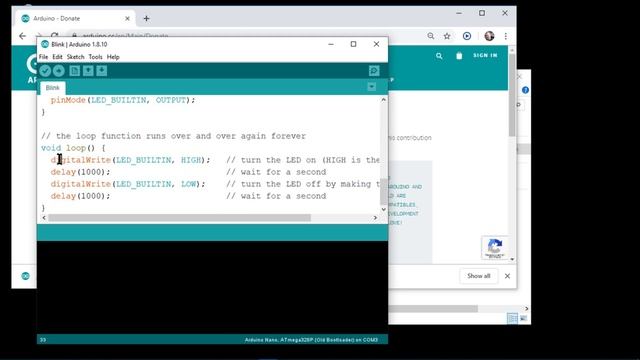This screenshot has height=360, width=640.
Task: Click the editor scroll down arrow
Action: [x=384, y=209]
